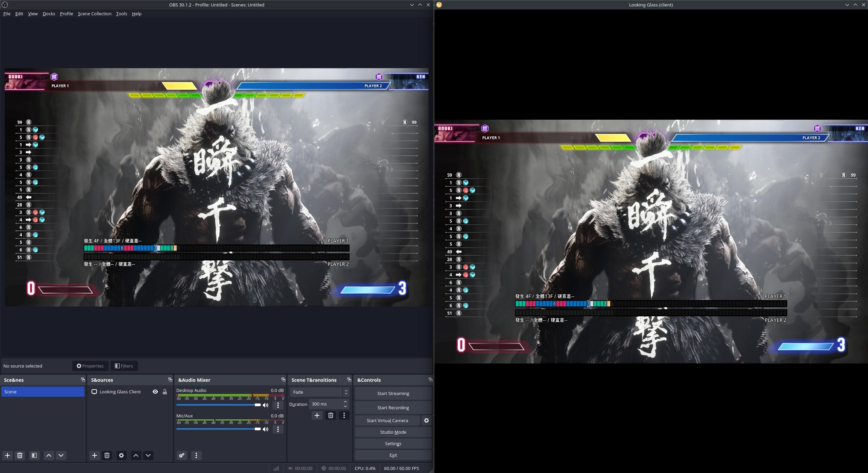Add configurable transition plus icon
This screenshot has height=473, width=868.
tap(317, 415)
